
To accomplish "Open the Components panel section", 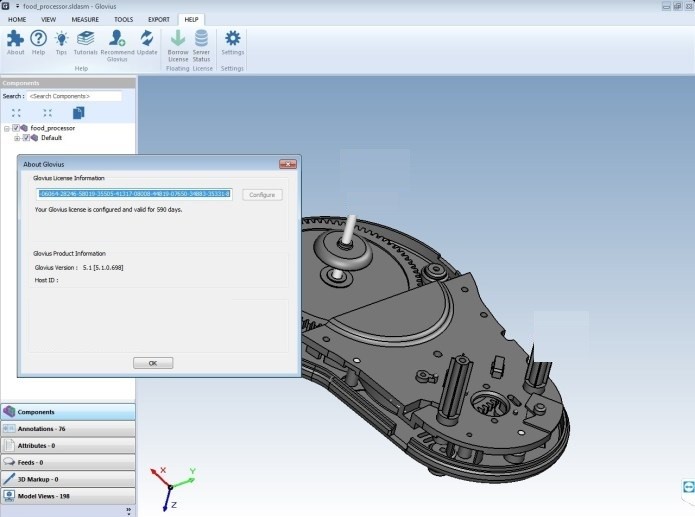I will (68, 412).
